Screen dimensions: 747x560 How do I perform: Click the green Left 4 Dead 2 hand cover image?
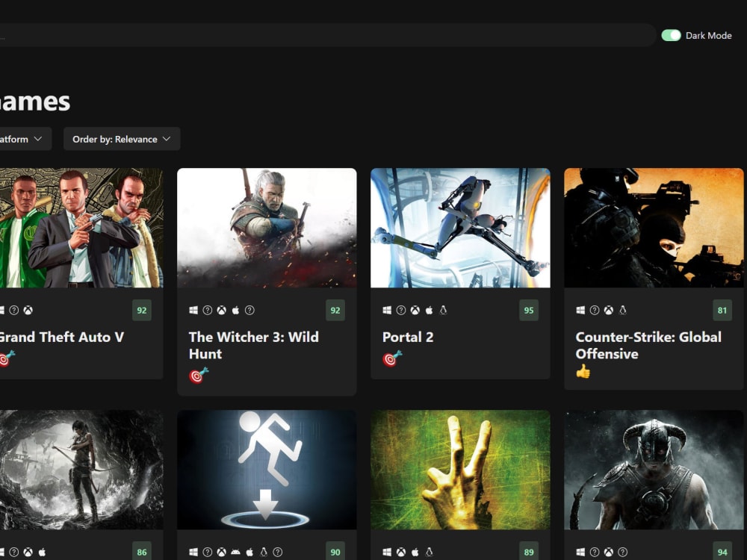coord(460,470)
